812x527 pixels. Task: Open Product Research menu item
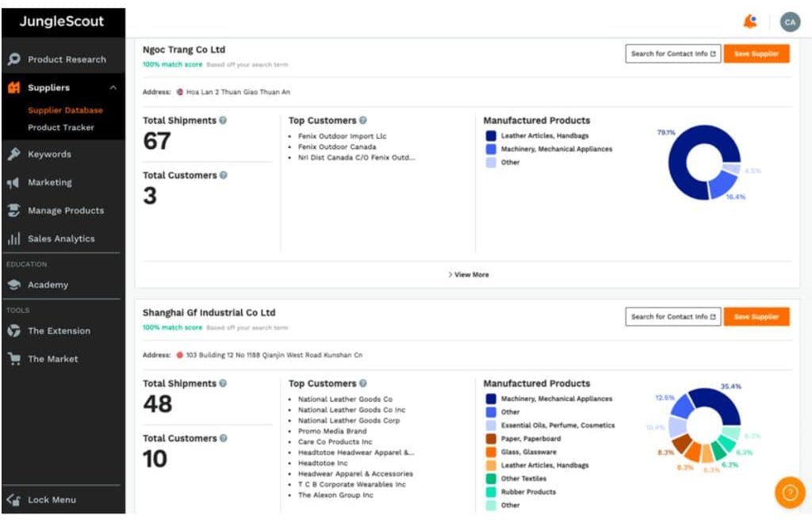click(x=63, y=59)
